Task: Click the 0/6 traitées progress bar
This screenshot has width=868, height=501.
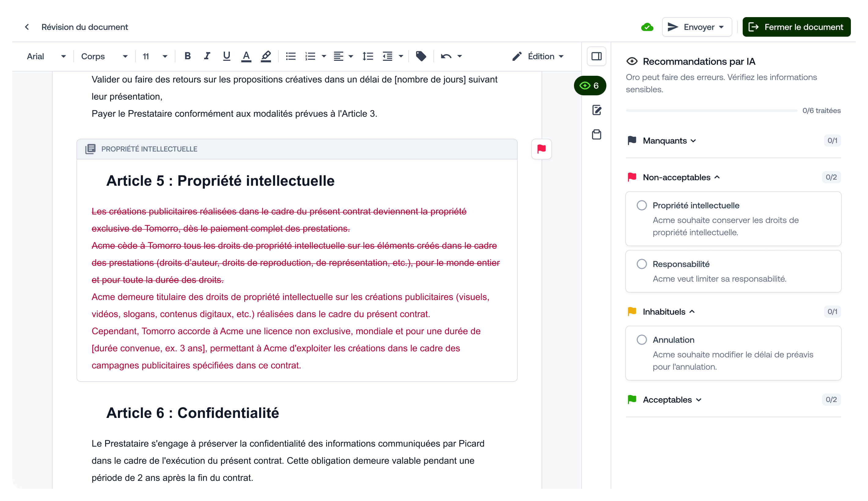Action: [x=711, y=111]
